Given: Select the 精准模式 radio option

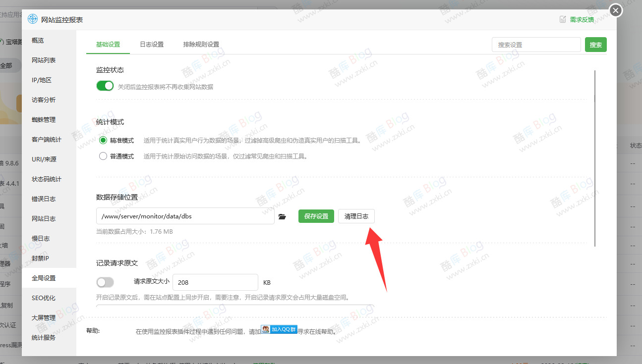Looking at the screenshot, I should pyautogui.click(x=103, y=140).
